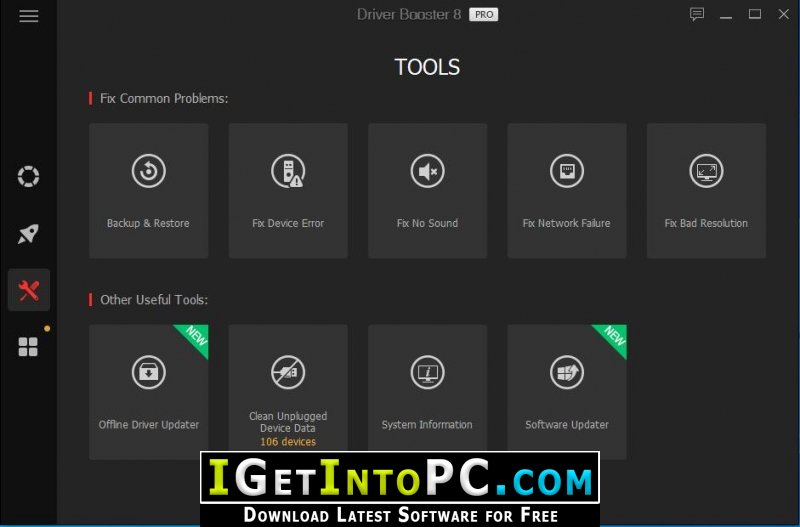
Task: Click the PRO badge in title
Action: 484,15
